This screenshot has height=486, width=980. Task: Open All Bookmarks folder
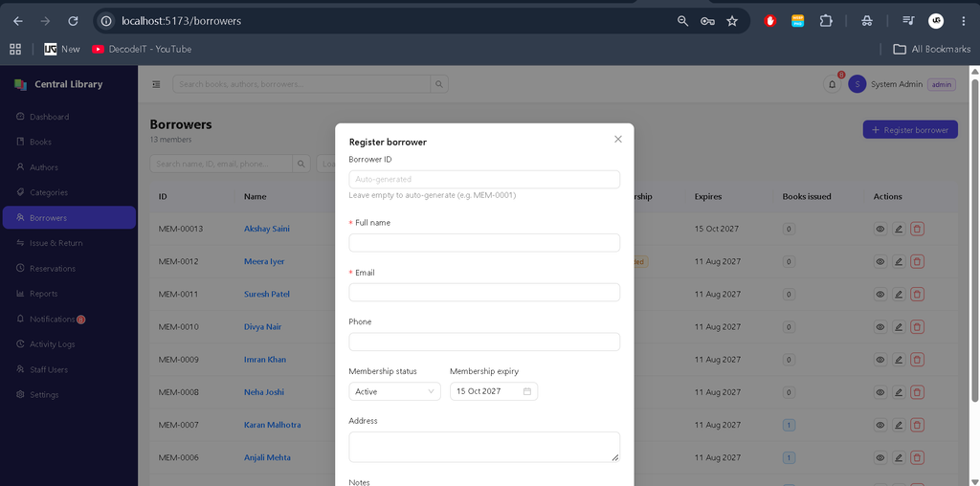point(932,49)
